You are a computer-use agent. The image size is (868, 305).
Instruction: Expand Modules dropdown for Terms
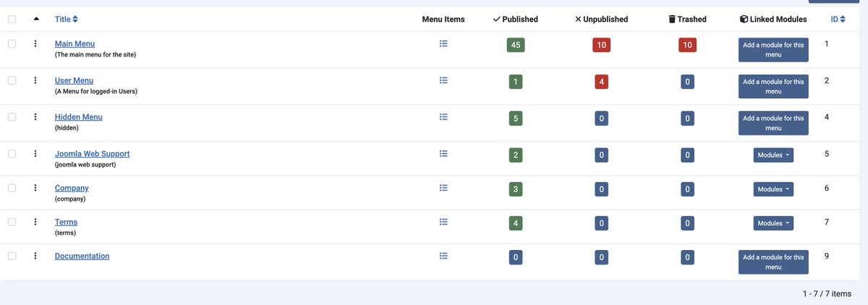[773, 223]
